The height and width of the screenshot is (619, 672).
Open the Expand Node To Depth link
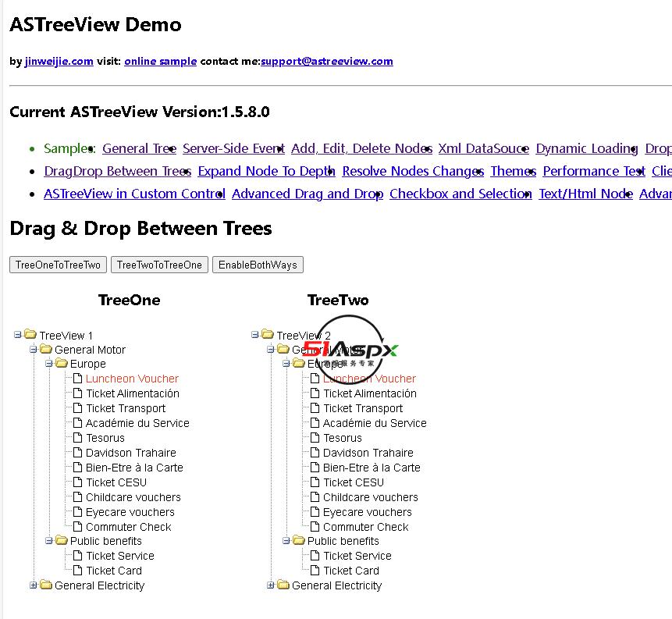pos(266,171)
